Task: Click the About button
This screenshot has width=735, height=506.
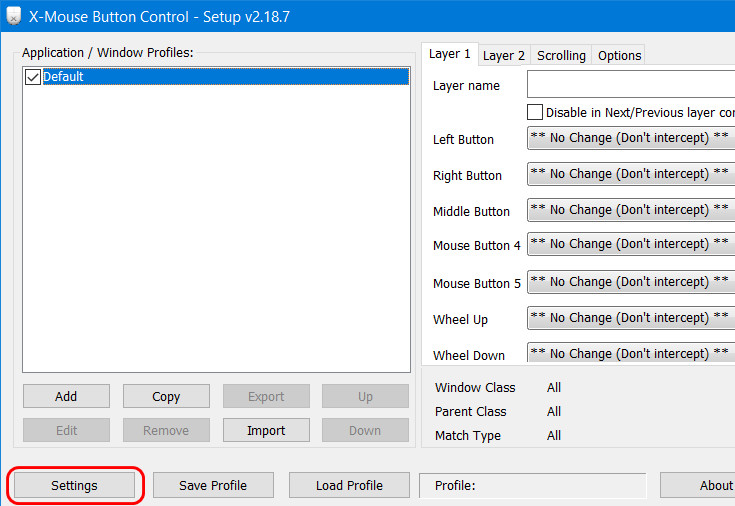Action: coord(698,485)
